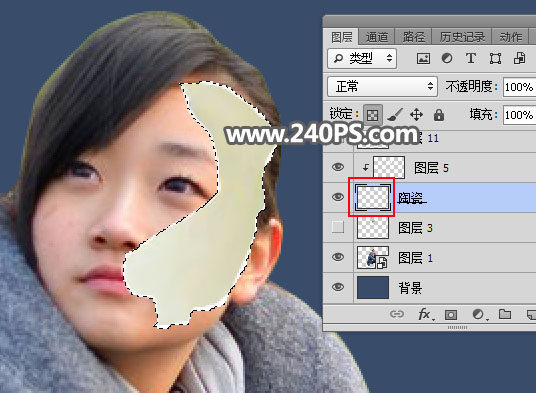Open the 正常 blend mode dropdown

pyautogui.click(x=382, y=86)
